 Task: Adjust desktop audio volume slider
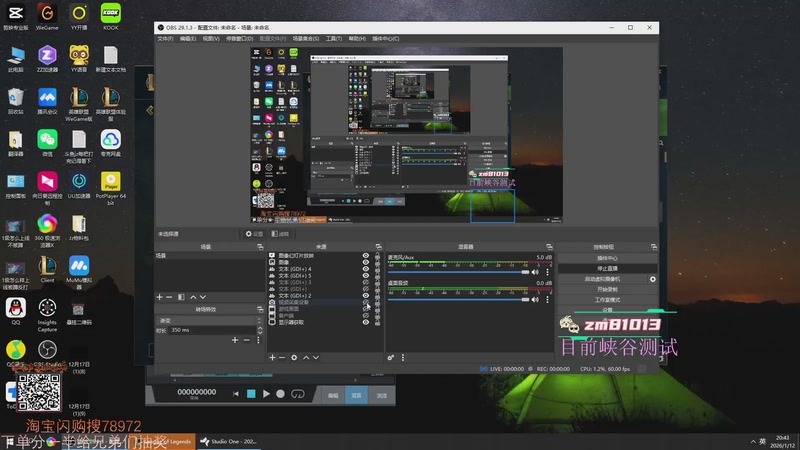[458, 299]
